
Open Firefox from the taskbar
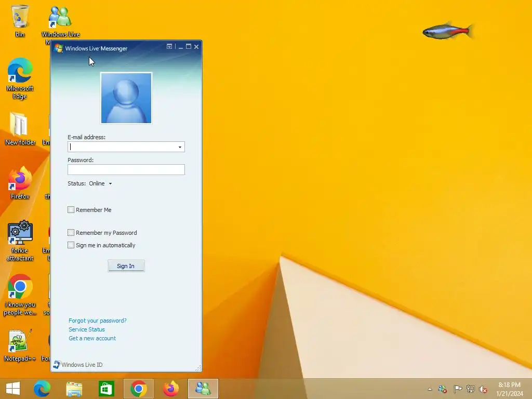coord(170,389)
